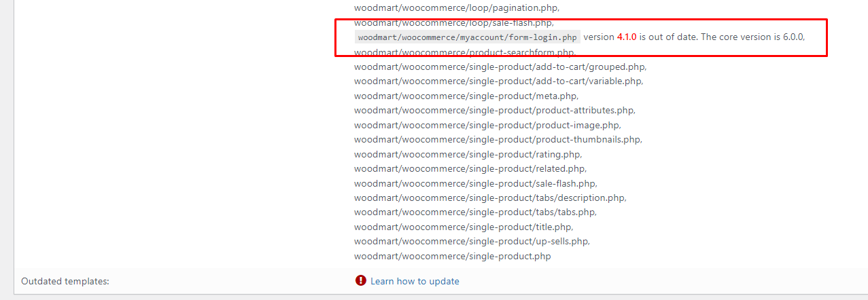Select the single-product/related.php entry
868x300 pixels.
coord(470,168)
